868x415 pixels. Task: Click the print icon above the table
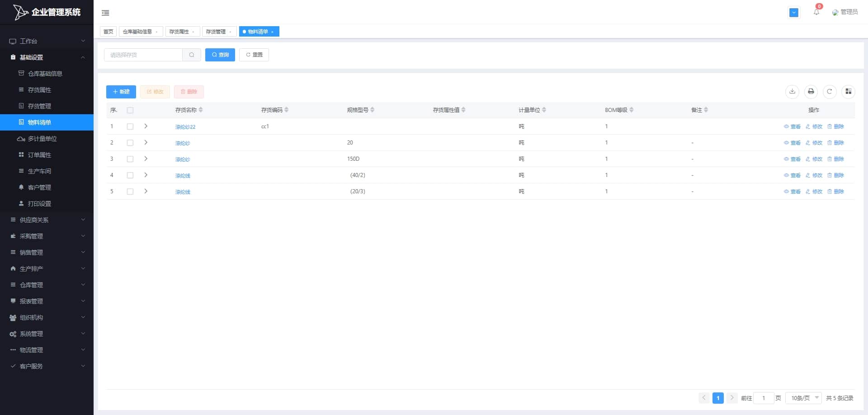coord(811,92)
